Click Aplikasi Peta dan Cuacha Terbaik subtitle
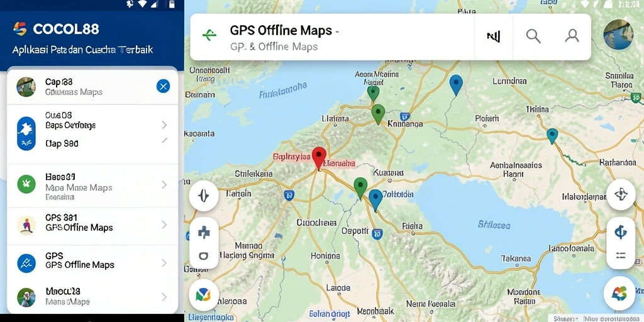This screenshot has width=644, height=322. click(82, 50)
